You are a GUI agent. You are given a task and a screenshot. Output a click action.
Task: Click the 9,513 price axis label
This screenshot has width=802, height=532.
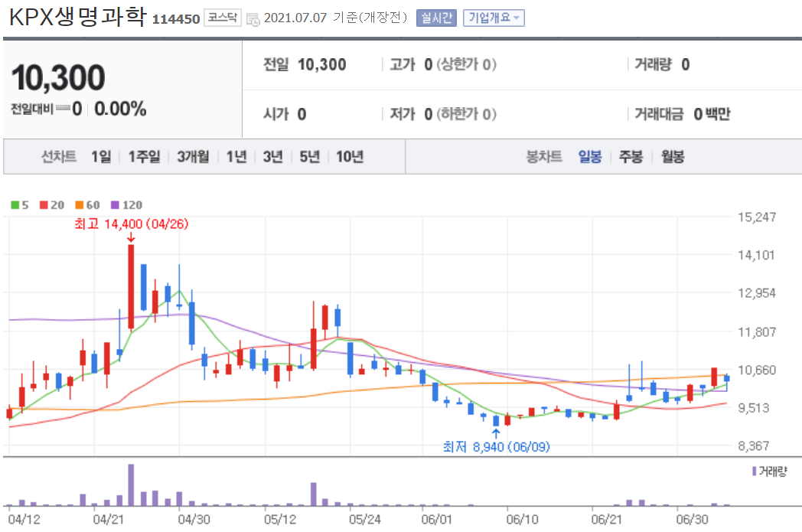coord(754,408)
